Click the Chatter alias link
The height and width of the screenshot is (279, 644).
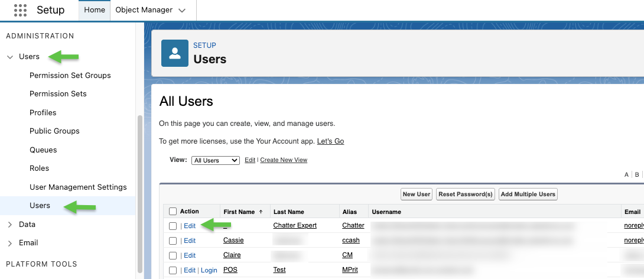353,226
